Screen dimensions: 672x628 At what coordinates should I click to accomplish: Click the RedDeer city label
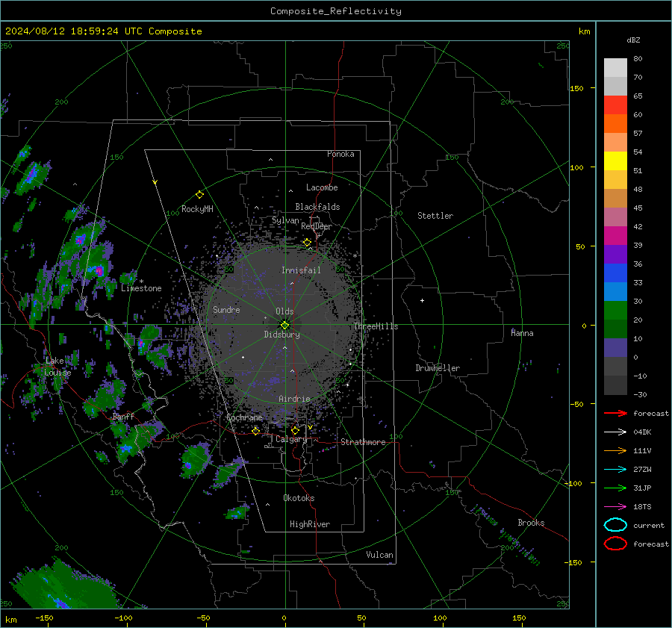[x=317, y=226]
